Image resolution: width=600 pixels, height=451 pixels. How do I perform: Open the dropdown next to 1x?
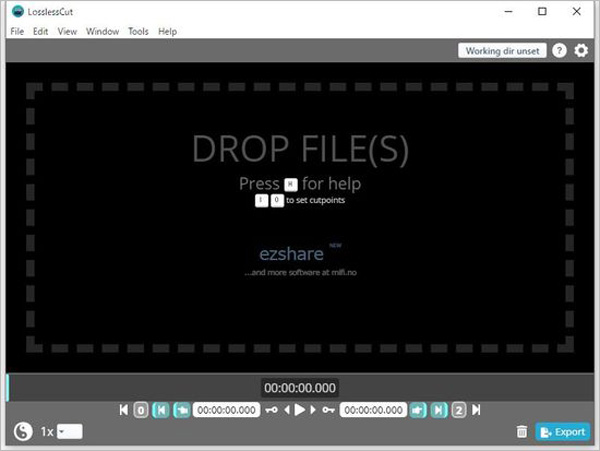tap(70, 431)
